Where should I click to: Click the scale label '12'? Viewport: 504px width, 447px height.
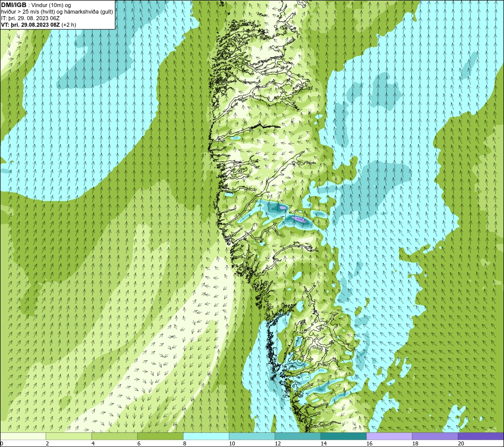(x=278, y=443)
